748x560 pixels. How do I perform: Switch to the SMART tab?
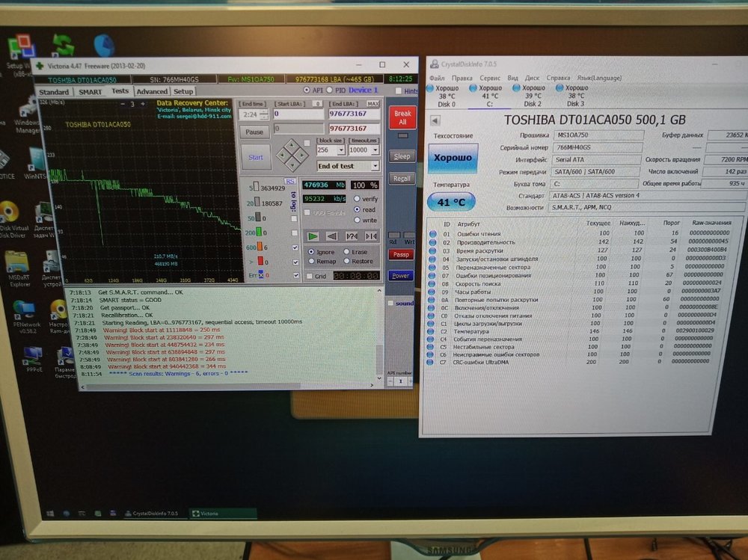[91, 92]
